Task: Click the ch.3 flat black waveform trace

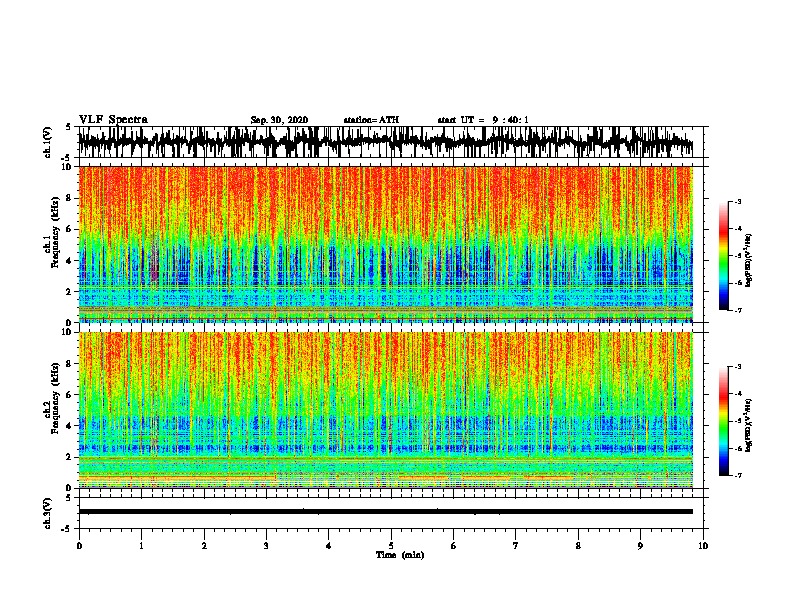Action: click(386, 512)
